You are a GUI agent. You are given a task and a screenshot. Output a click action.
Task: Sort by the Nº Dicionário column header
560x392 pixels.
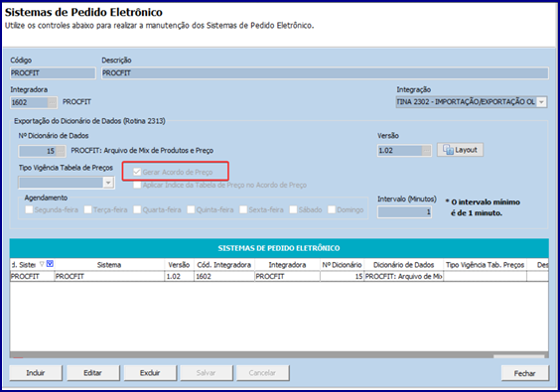click(342, 265)
